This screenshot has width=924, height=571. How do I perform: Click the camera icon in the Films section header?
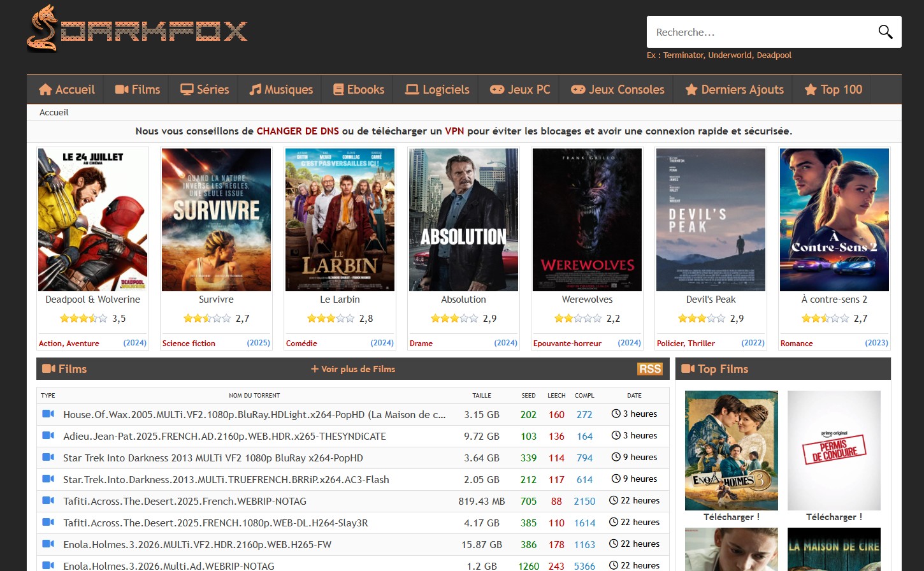pos(48,369)
